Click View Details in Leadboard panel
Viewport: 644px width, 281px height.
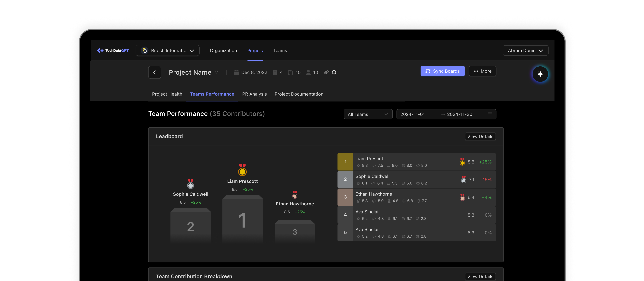click(480, 136)
